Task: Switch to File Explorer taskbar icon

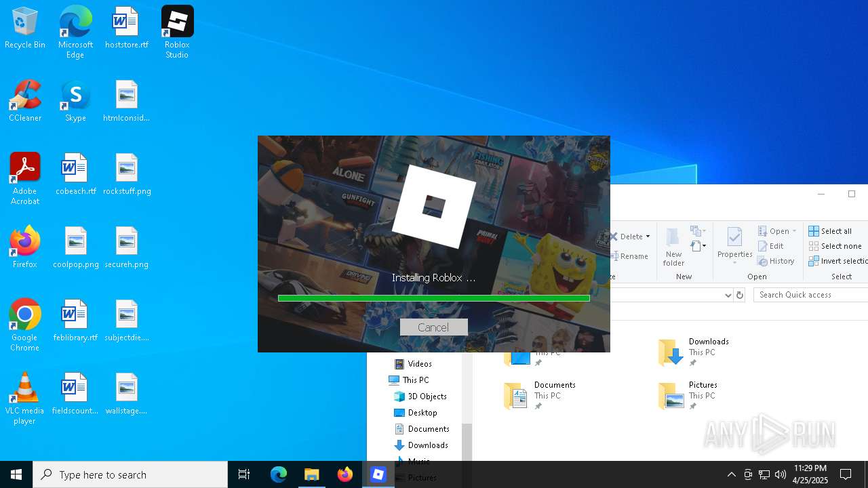Action: tap(312, 474)
